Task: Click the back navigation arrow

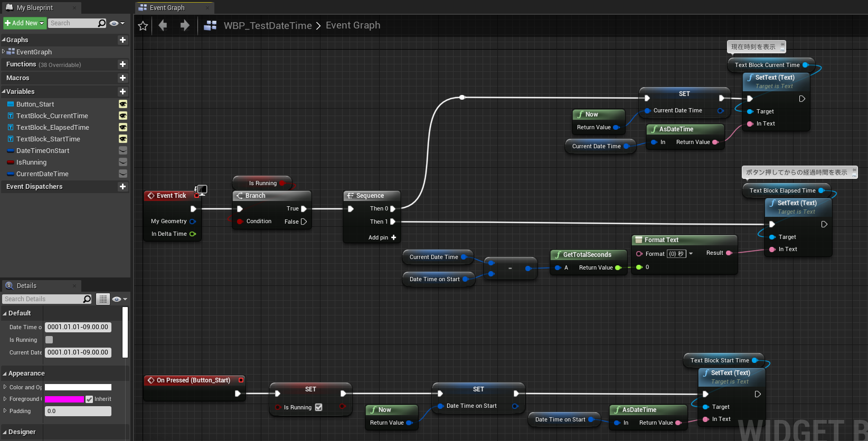Action: click(163, 25)
